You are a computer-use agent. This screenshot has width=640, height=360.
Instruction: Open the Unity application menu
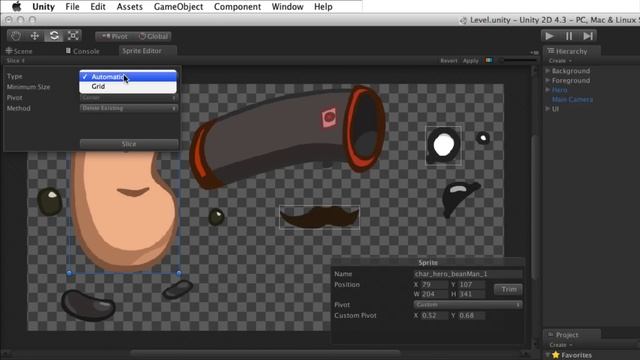[43, 7]
